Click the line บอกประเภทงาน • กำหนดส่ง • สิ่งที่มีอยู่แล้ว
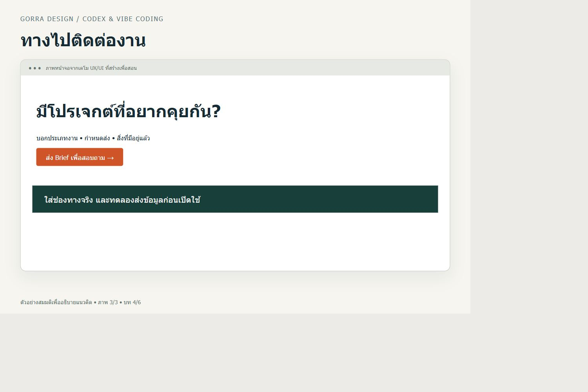The width and height of the screenshot is (588, 392). 93,138
